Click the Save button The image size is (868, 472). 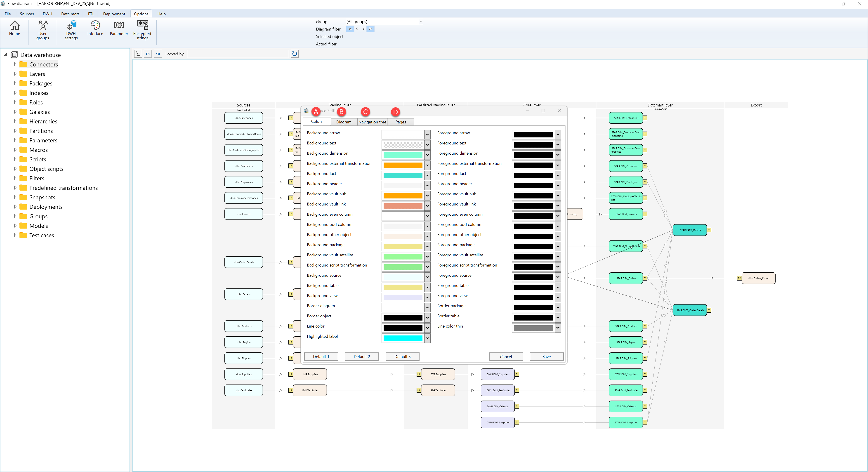(547, 356)
